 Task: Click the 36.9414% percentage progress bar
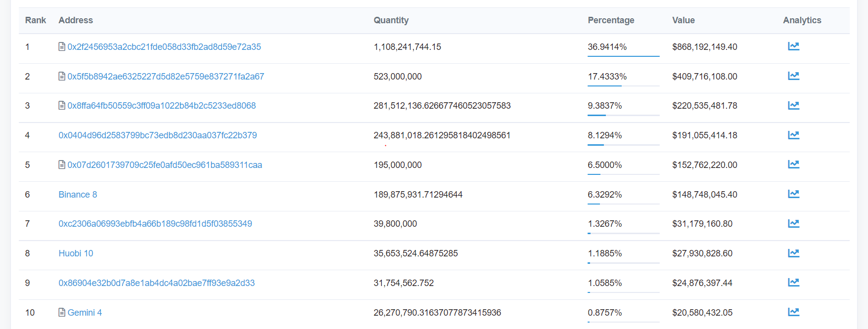(623, 56)
